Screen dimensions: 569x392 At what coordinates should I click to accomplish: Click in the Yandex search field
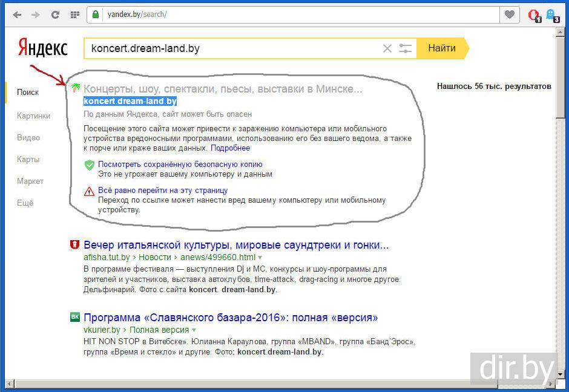coord(233,48)
